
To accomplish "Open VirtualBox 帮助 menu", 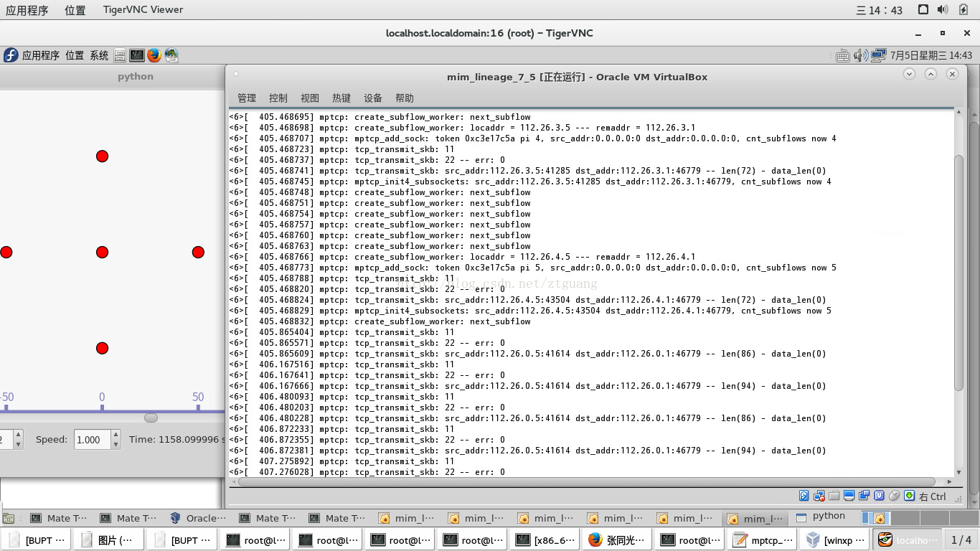I will coord(405,98).
